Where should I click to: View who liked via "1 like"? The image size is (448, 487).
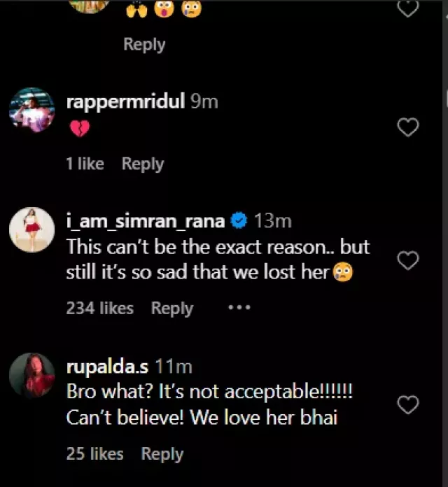click(x=85, y=164)
